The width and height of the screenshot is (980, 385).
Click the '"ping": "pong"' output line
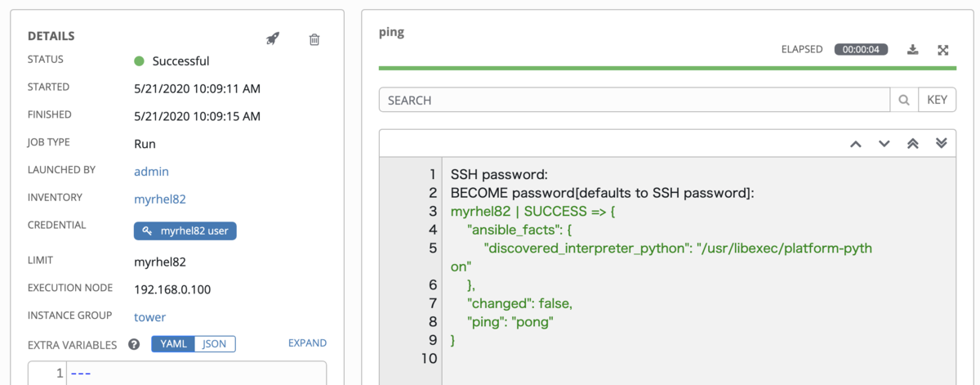[510, 321]
